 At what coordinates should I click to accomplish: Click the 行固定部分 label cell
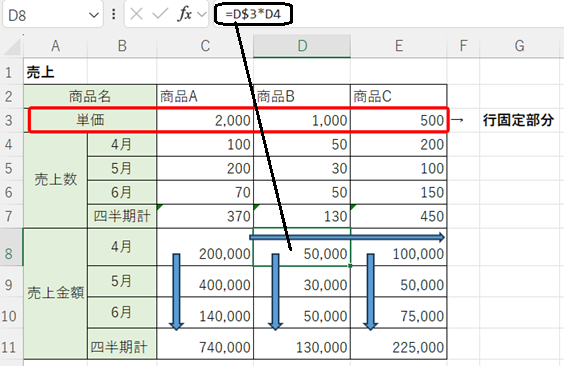pyautogui.click(x=518, y=121)
